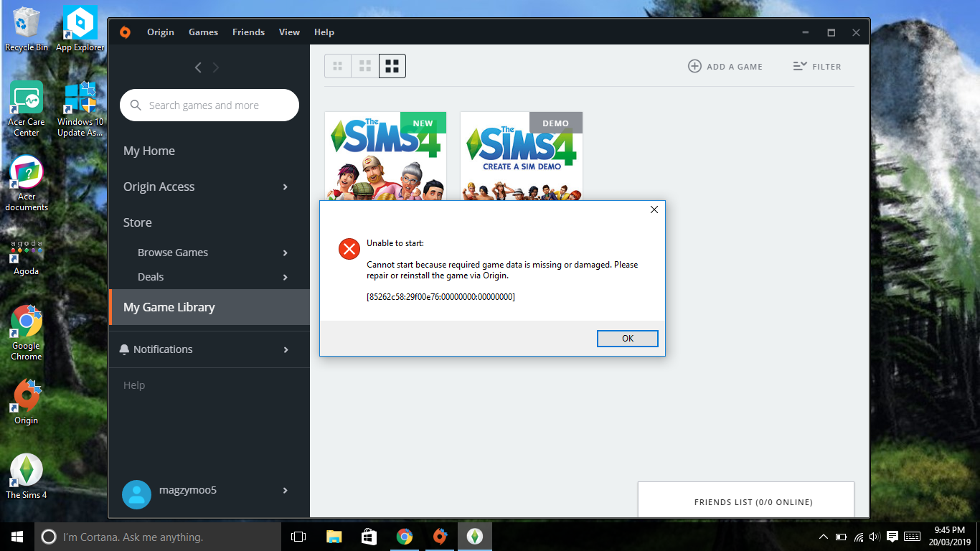Open App Explorer desktop icon
Screen dimensions: 980x551
(80, 29)
